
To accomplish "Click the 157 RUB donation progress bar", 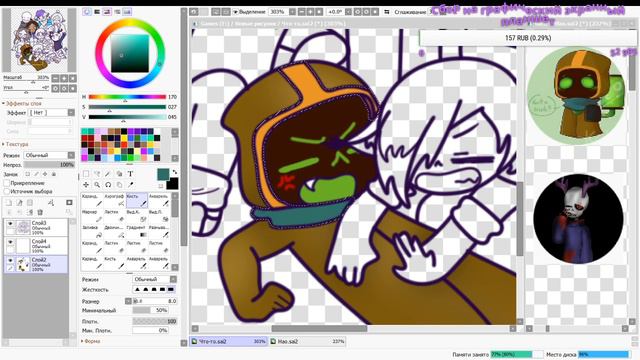I will [x=528, y=38].
